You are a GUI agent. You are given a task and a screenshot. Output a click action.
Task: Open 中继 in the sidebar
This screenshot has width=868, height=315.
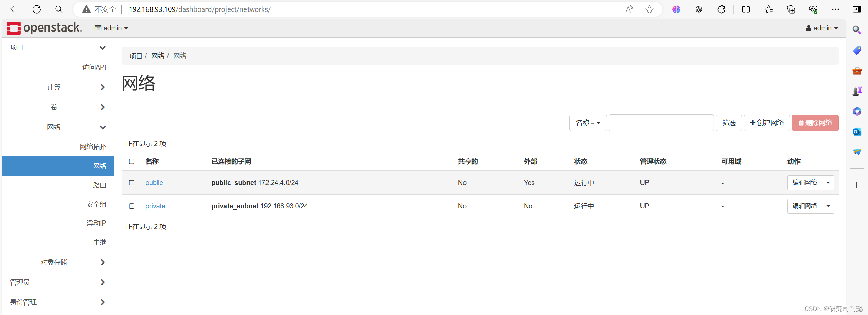[100, 242]
